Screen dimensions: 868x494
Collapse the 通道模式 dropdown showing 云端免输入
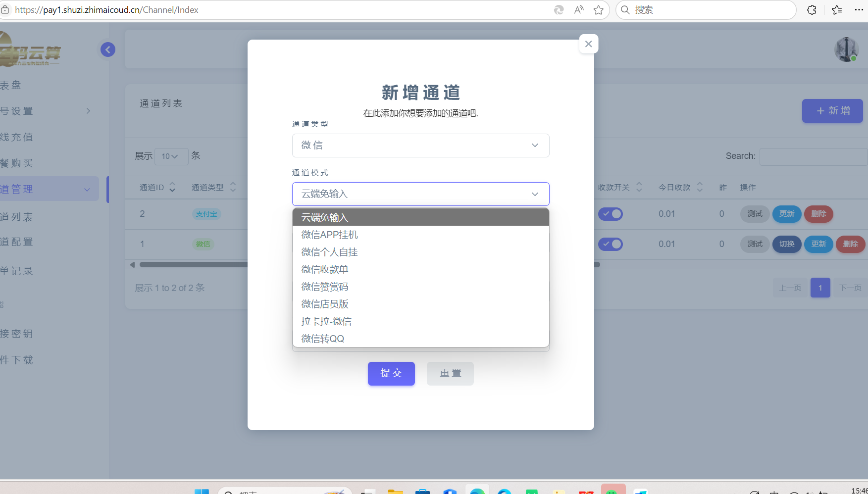click(x=420, y=194)
